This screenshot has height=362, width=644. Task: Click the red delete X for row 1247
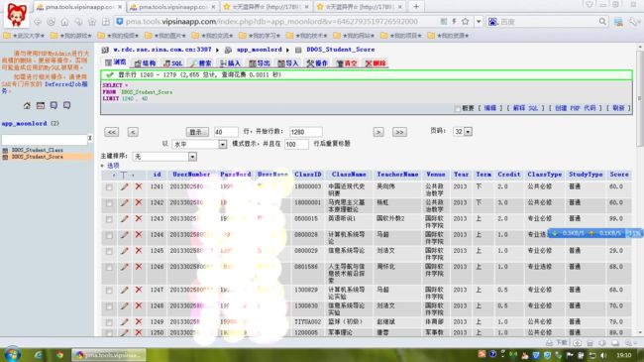coord(139,290)
